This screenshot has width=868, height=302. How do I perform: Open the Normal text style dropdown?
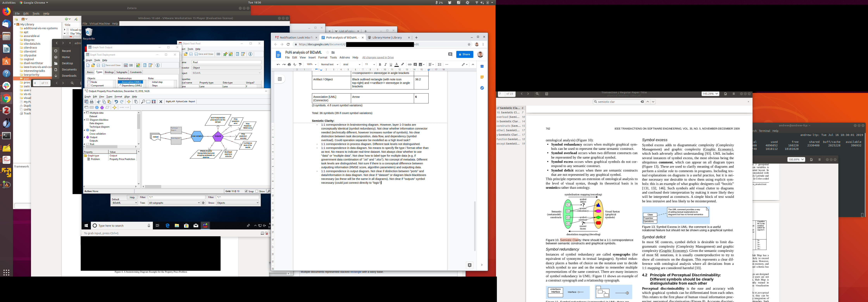(x=329, y=64)
